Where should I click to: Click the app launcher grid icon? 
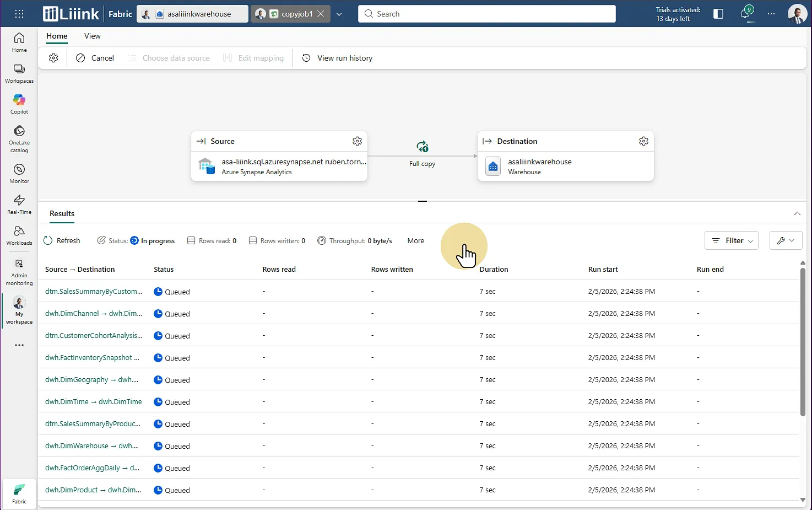tap(19, 14)
